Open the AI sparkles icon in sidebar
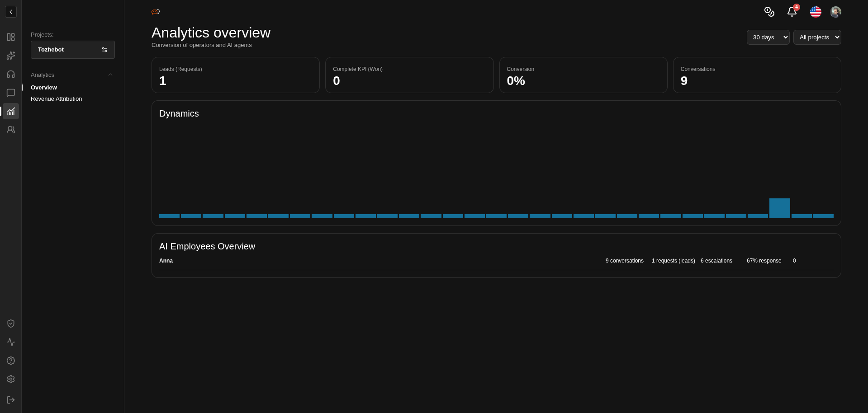Viewport: 868px width, 413px height. coord(11,56)
